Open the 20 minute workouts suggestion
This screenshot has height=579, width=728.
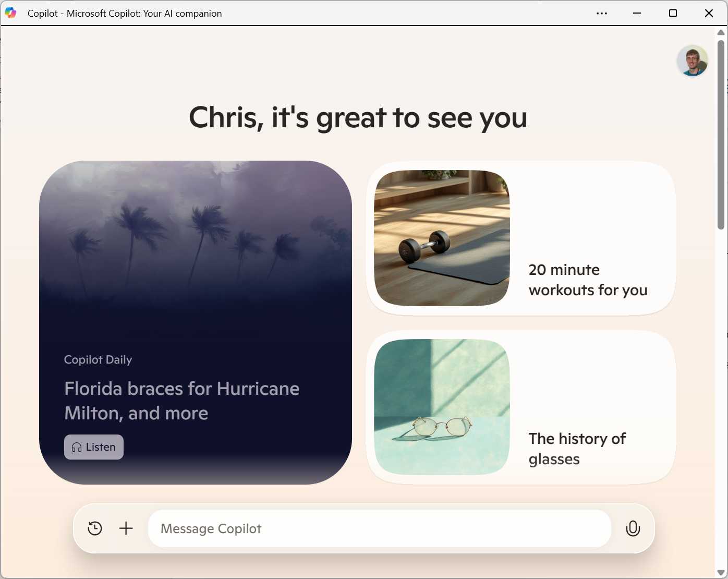pos(588,280)
